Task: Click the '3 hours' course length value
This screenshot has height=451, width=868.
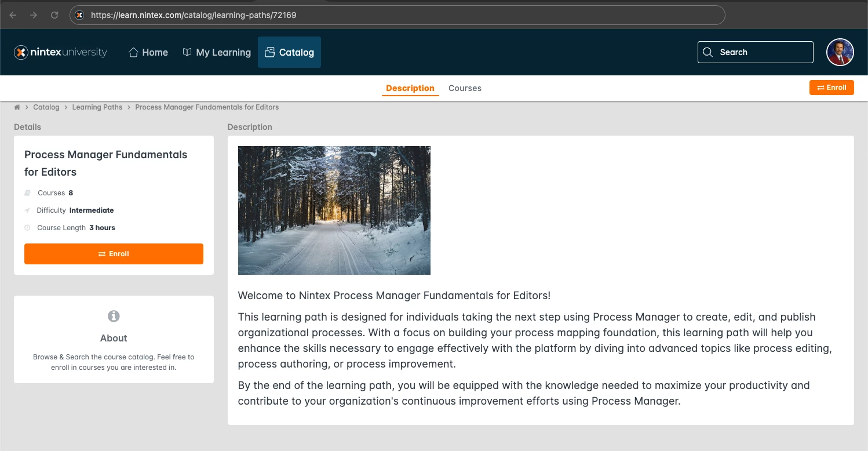Action: tap(102, 228)
